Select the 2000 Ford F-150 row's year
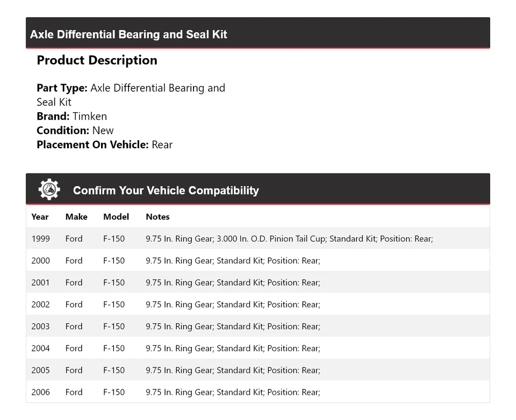This screenshot has height=420, width=516. [x=40, y=260]
